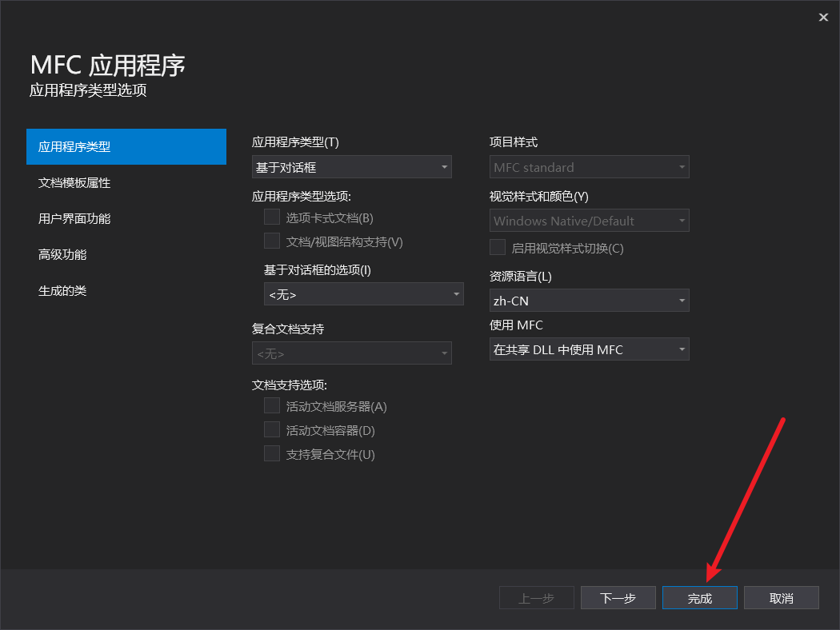Check the 支持复合文件 checkbox
The height and width of the screenshot is (630, 840).
point(271,453)
